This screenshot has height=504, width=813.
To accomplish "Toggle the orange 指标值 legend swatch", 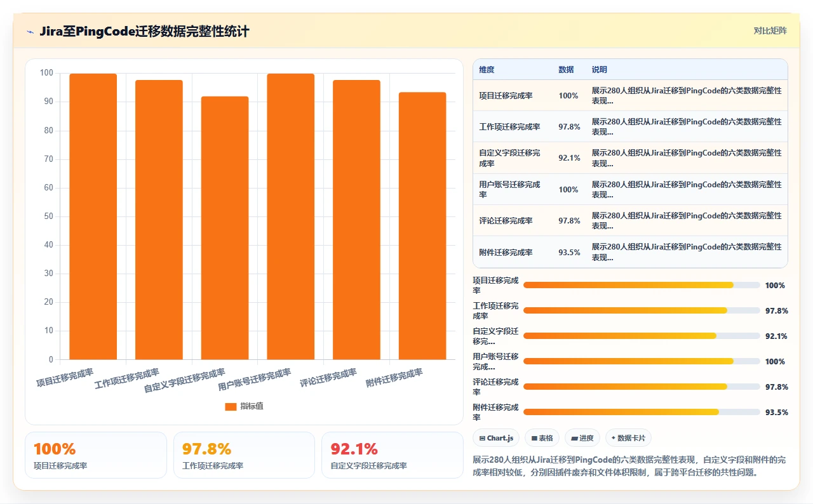I will [x=231, y=406].
